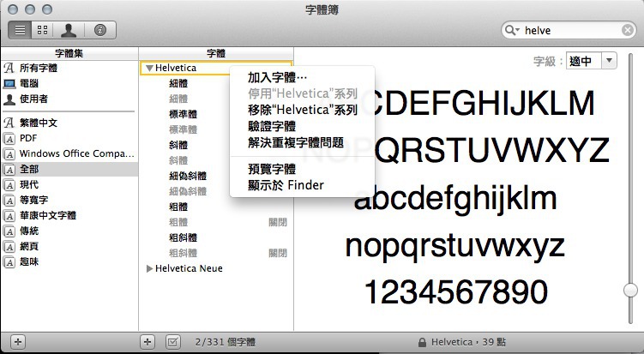Choose 加入字體… from context menu
This screenshot has height=354, width=644.
tap(277, 79)
